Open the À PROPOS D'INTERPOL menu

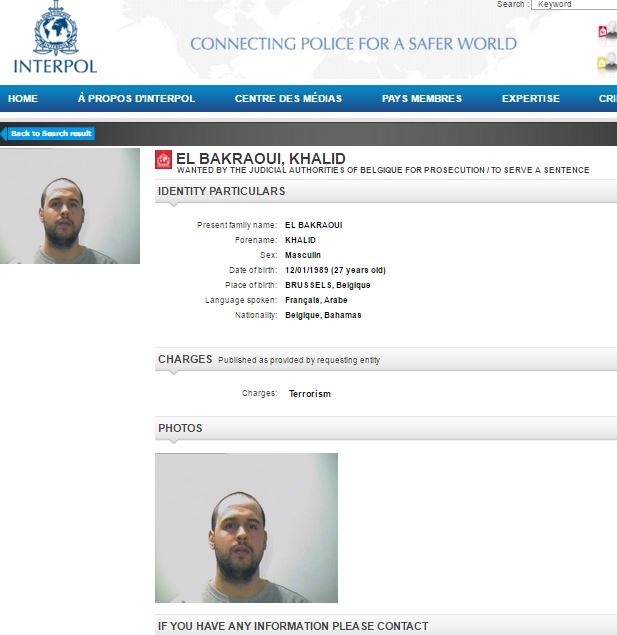pos(136,98)
